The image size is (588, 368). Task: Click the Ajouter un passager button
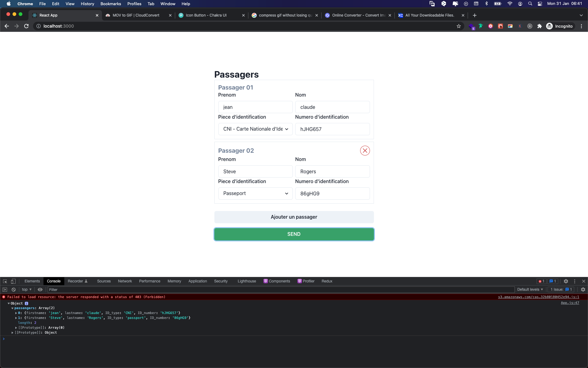tap(294, 217)
